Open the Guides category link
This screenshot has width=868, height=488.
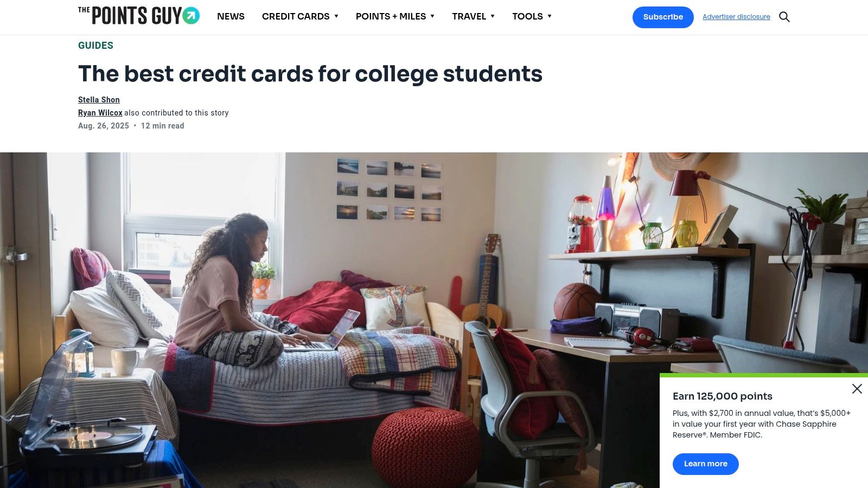pos(95,46)
